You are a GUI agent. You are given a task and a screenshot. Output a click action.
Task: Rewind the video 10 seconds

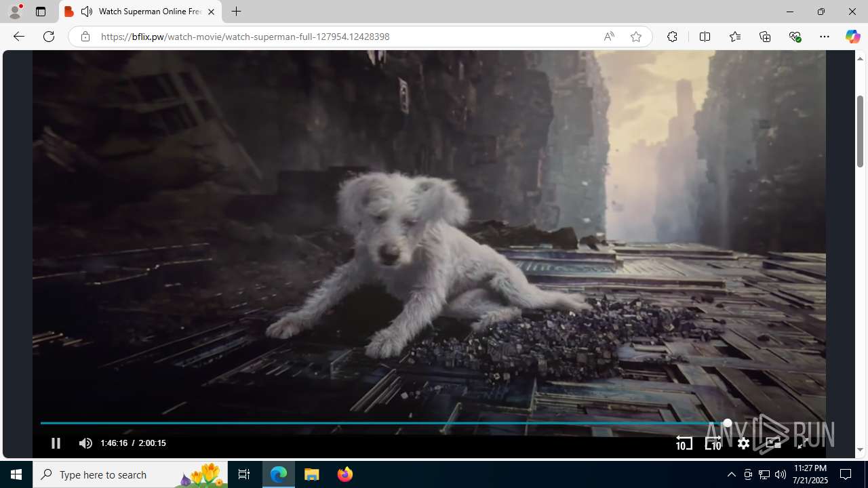(x=684, y=443)
